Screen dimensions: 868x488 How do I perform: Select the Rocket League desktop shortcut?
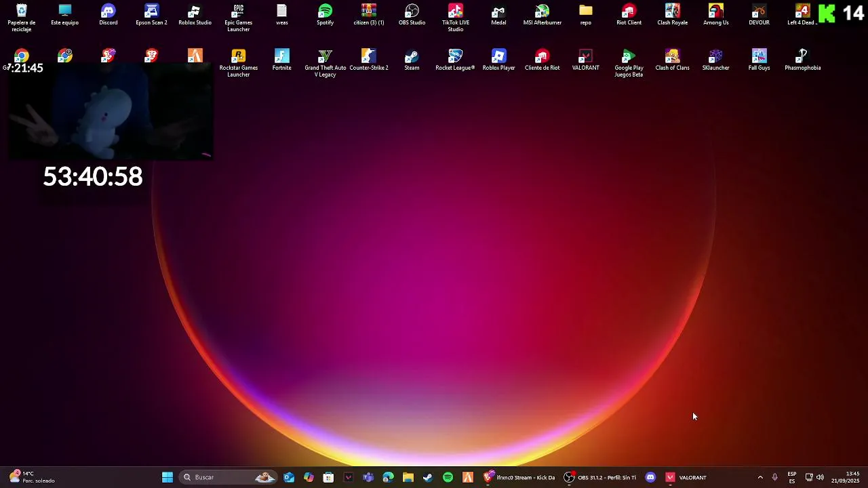point(456,60)
